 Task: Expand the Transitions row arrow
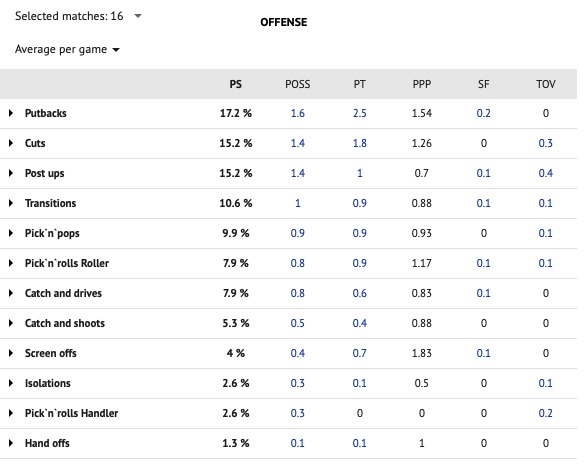11,203
